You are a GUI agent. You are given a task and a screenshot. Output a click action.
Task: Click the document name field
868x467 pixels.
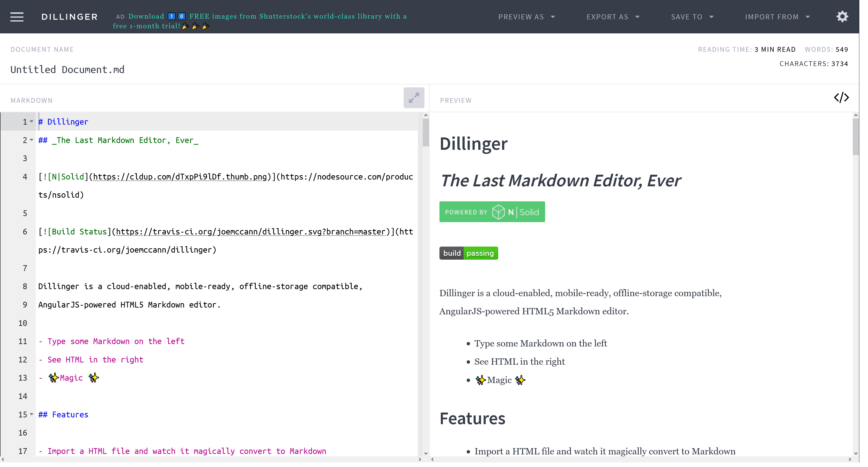coord(67,69)
